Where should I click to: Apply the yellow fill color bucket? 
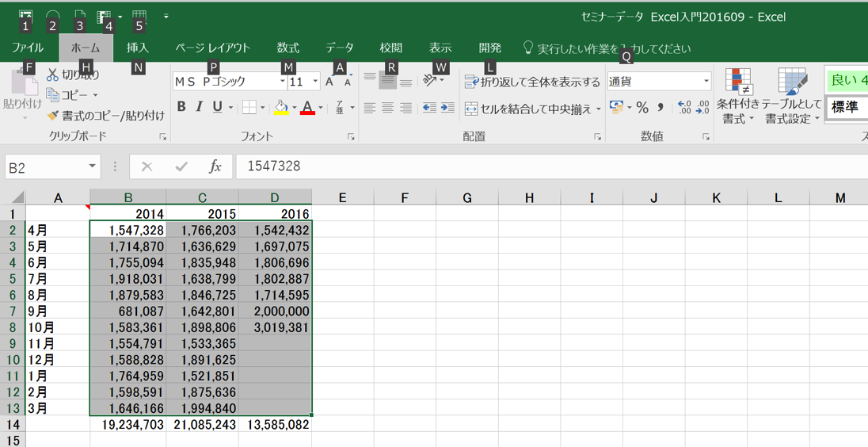tap(281, 107)
